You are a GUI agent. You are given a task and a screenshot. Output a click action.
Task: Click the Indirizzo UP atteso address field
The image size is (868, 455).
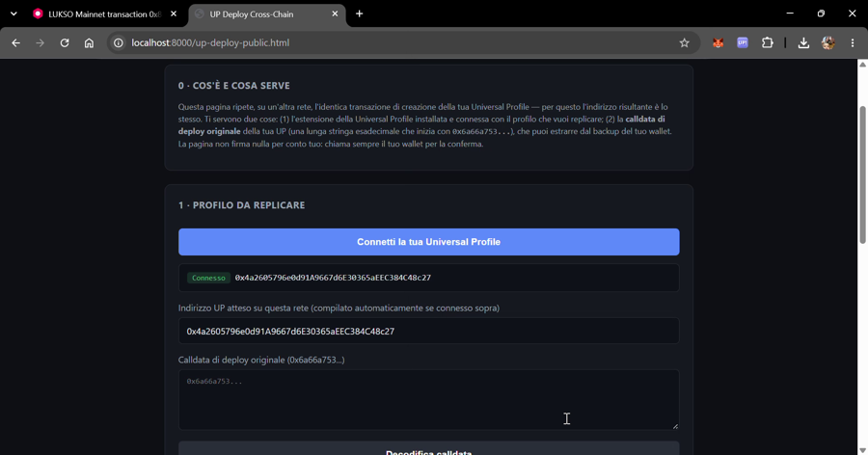[x=428, y=331]
